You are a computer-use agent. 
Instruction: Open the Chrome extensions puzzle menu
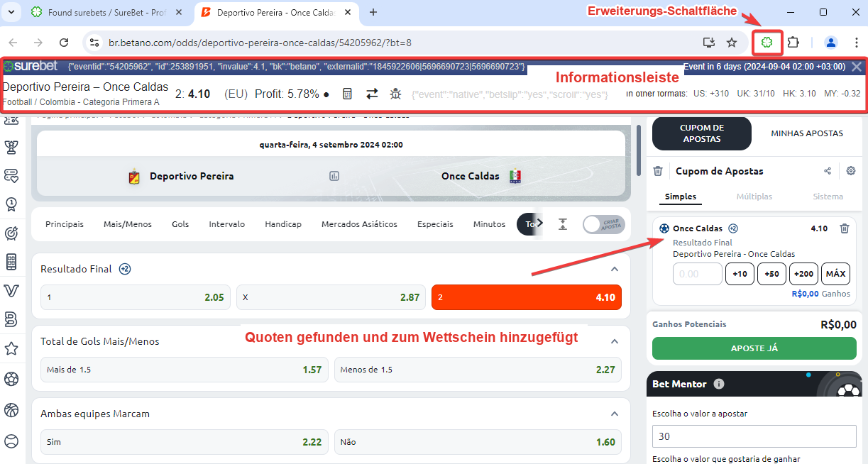coord(793,43)
